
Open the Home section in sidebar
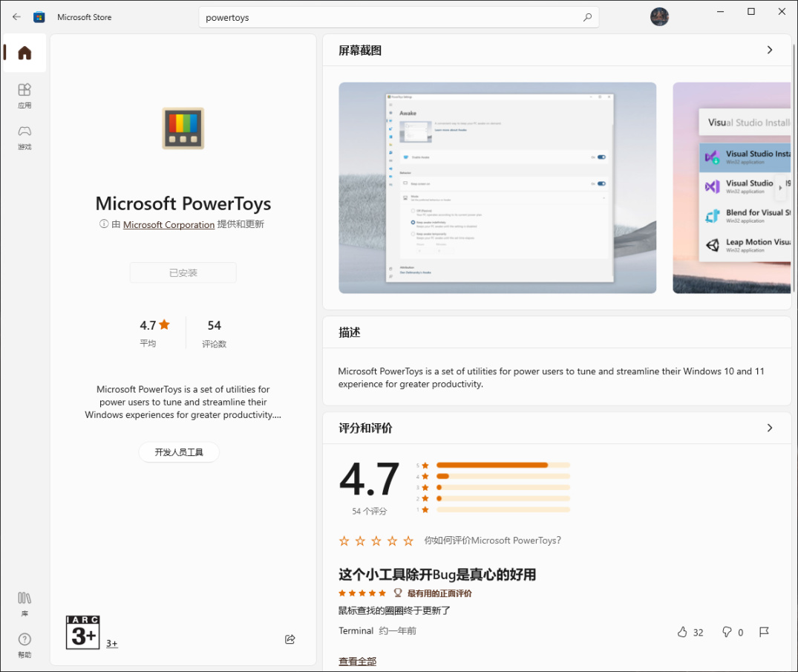click(x=24, y=53)
